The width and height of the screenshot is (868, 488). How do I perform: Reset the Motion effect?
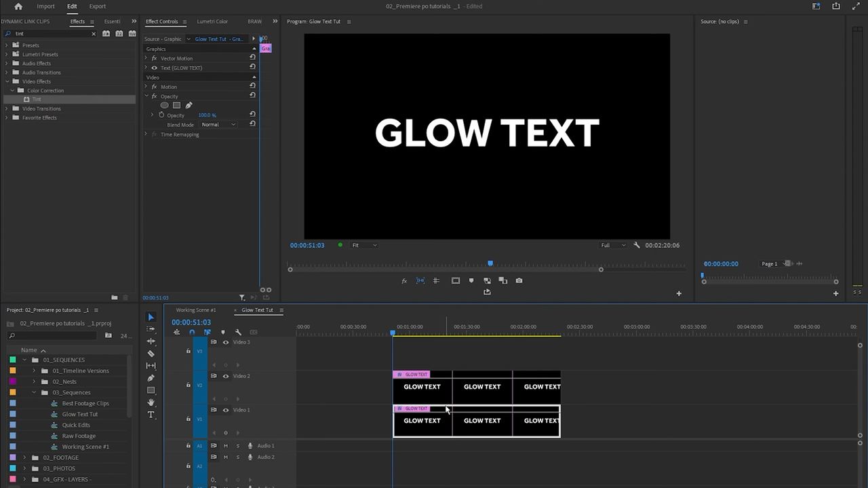[x=252, y=86]
